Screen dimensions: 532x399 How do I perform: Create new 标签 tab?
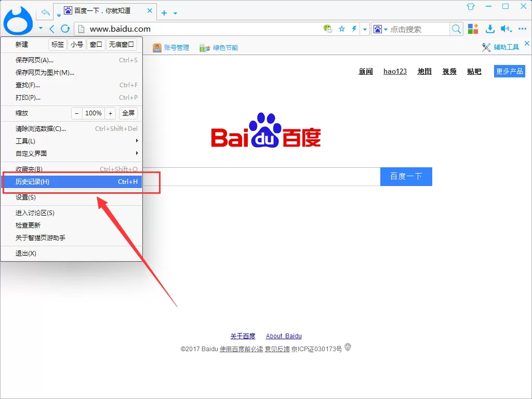tap(57, 45)
